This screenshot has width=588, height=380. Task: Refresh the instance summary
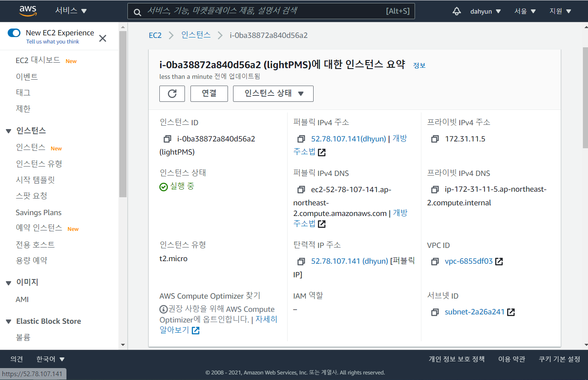point(172,94)
